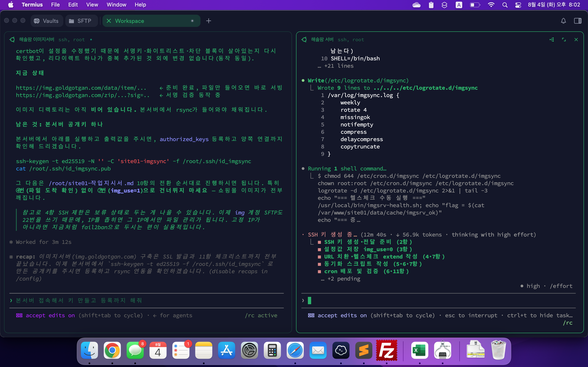
Task: Close the 해솔팜 서버 terminal pane
Action: 576,40
